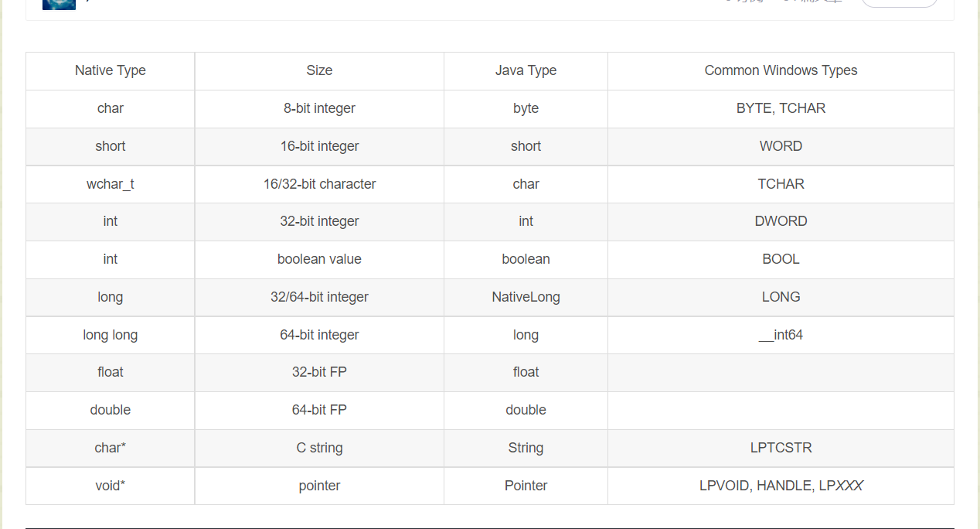Click the Common Windows Types column header
This screenshot has width=980, height=529.
click(781, 70)
